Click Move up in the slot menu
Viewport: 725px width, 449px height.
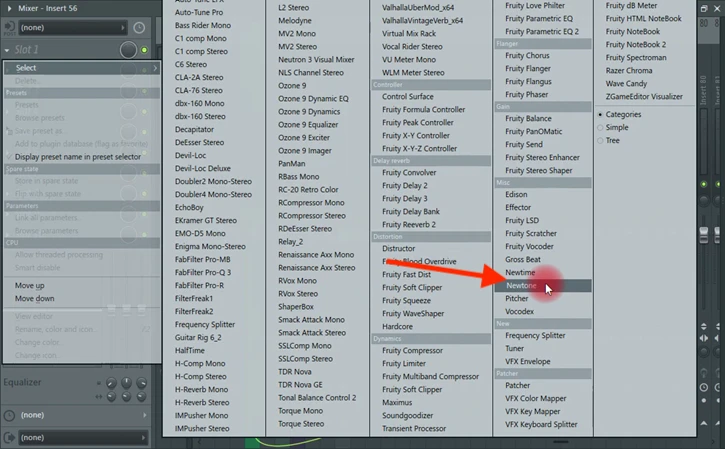30,285
